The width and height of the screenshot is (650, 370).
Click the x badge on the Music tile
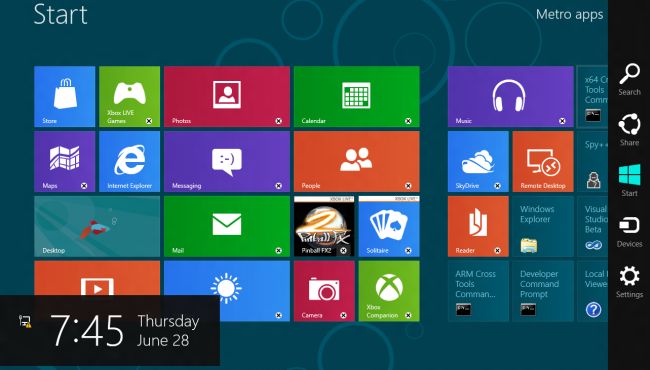click(562, 121)
